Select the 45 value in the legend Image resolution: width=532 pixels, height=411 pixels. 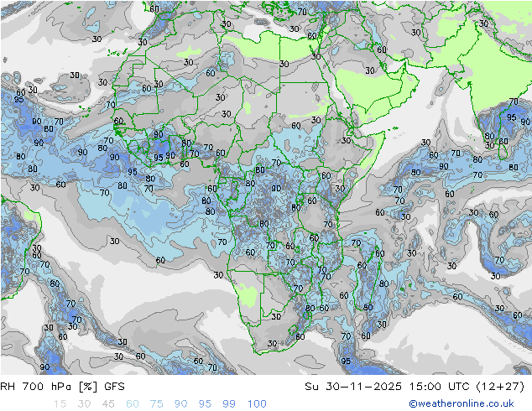tap(108, 403)
